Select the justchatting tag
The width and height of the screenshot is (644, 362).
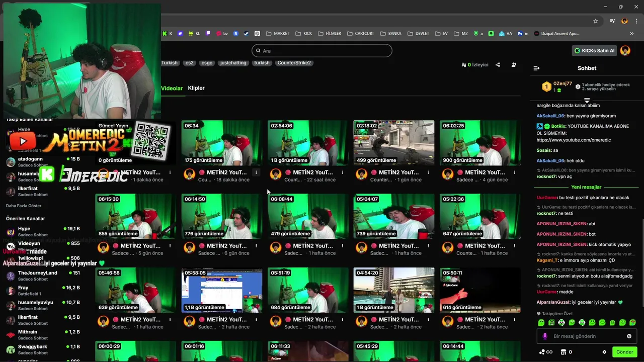[x=233, y=63]
